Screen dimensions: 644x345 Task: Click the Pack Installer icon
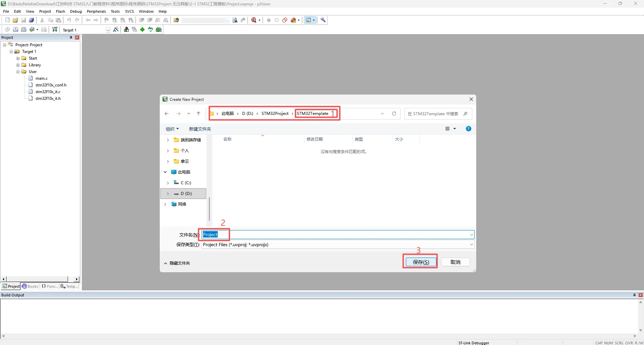pos(159,29)
